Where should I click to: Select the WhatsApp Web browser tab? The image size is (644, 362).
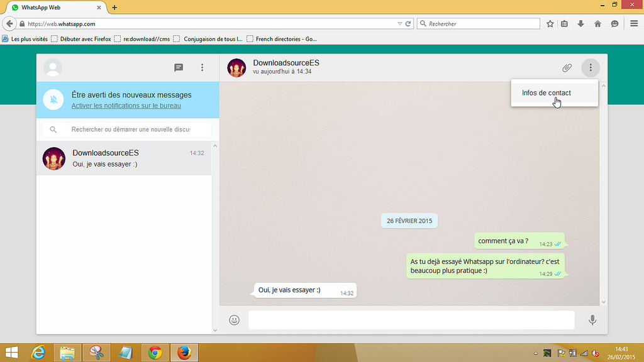click(x=57, y=7)
